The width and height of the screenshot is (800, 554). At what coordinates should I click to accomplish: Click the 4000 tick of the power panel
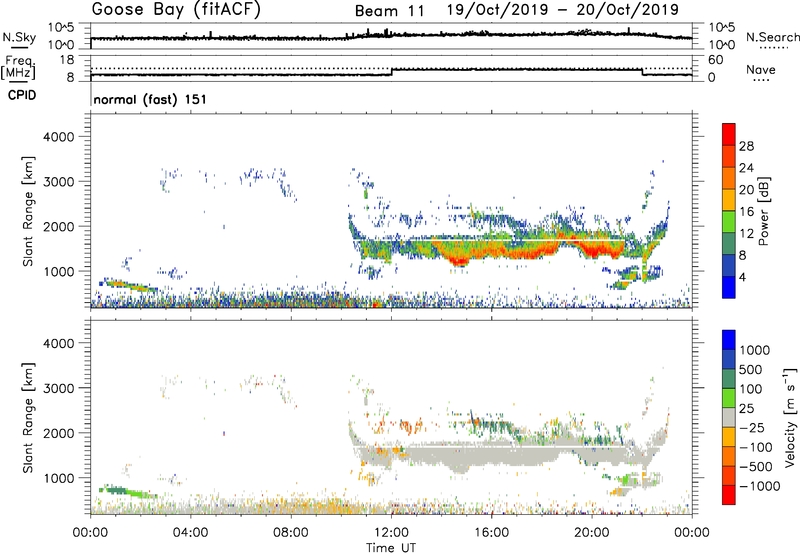(59, 137)
